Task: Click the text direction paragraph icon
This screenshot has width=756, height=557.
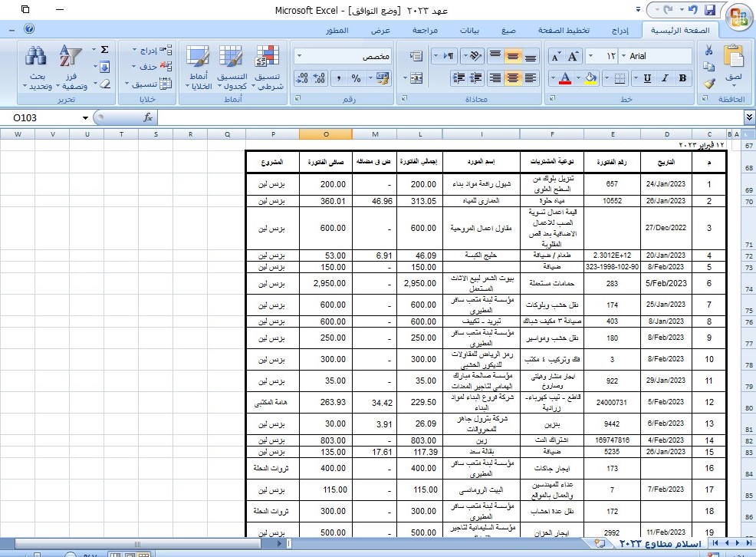Action: pos(449,56)
